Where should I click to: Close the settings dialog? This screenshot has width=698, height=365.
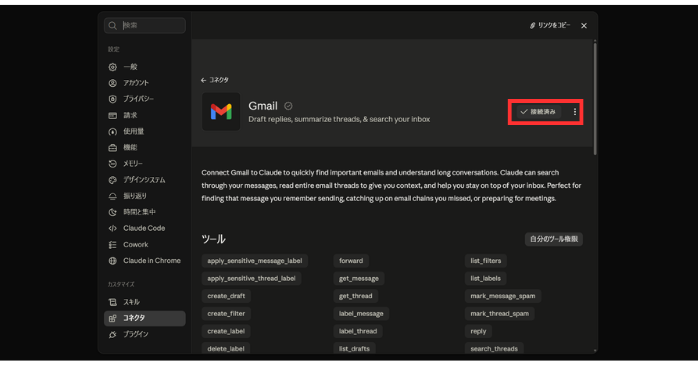584,26
